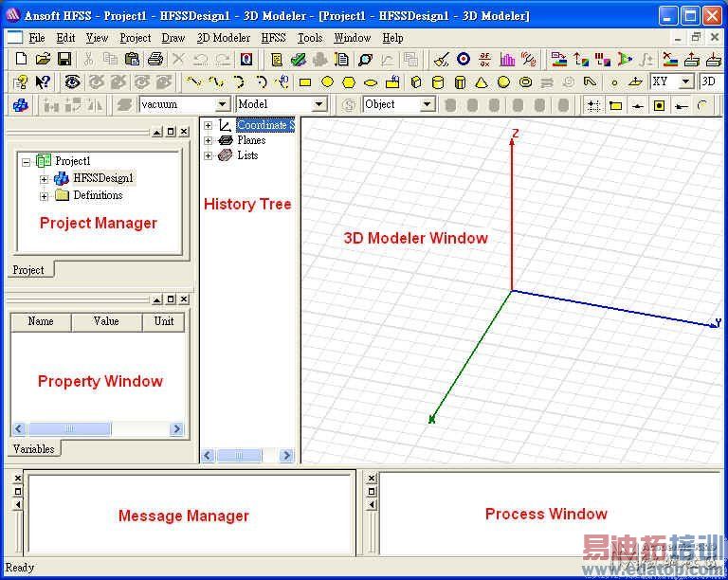728x580 pixels.
Task: Click the broom clean-up icon
Action: (x=441, y=59)
